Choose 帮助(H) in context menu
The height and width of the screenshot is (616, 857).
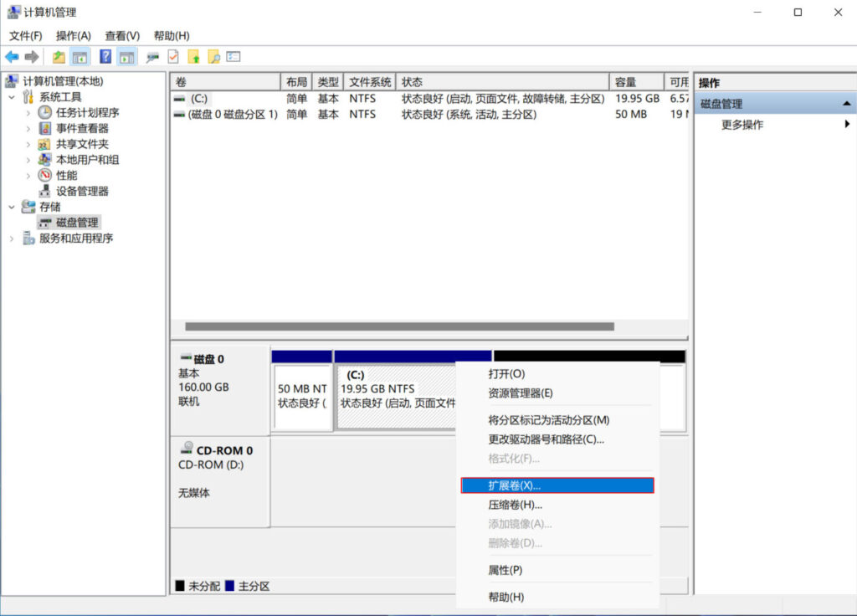[557, 597]
